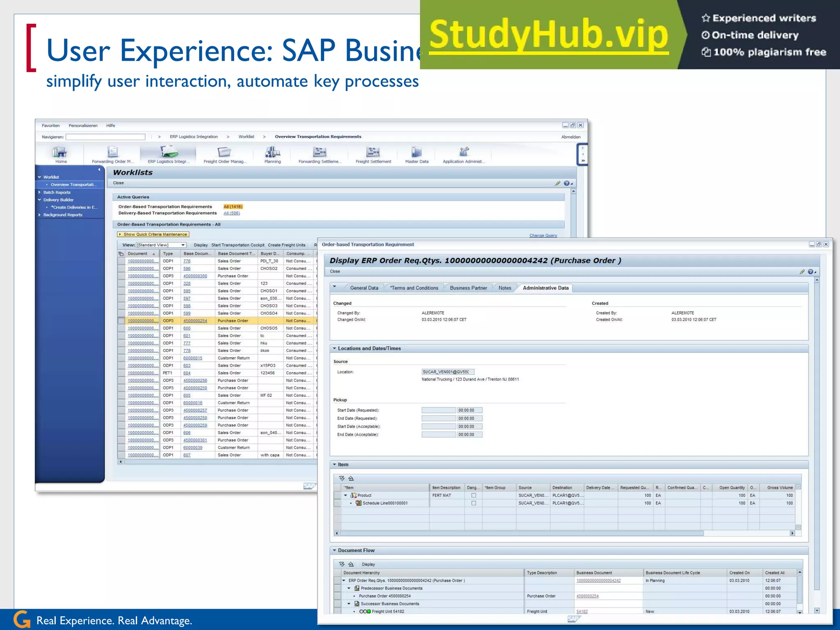
Task: Click select-all icon in worklist table header
Action: (x=121, y=254)
